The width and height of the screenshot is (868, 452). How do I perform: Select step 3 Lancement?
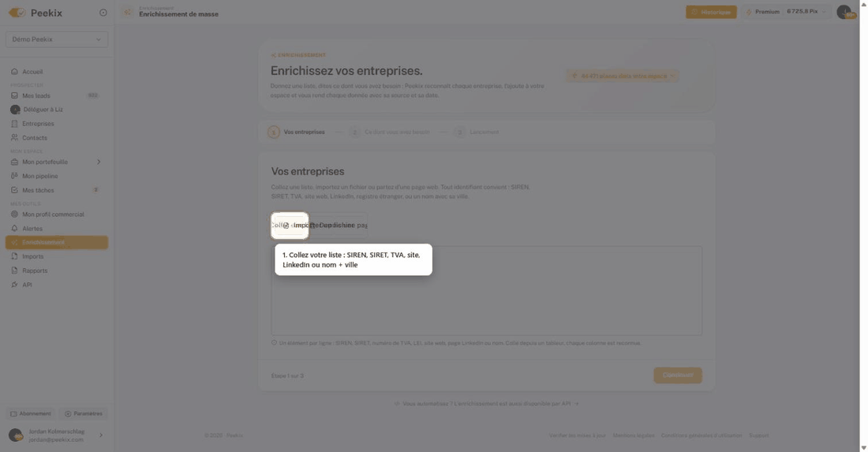point(477,133)
